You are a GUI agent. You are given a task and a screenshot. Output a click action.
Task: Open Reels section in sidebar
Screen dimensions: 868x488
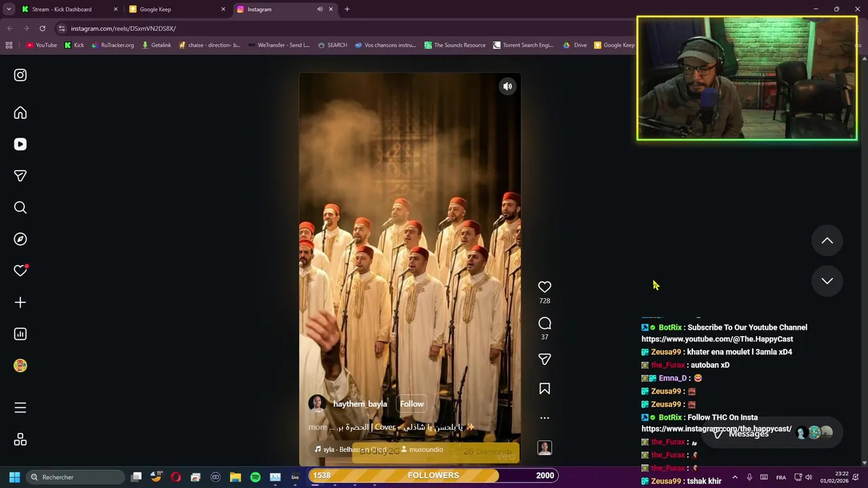(x=20, y=144)
